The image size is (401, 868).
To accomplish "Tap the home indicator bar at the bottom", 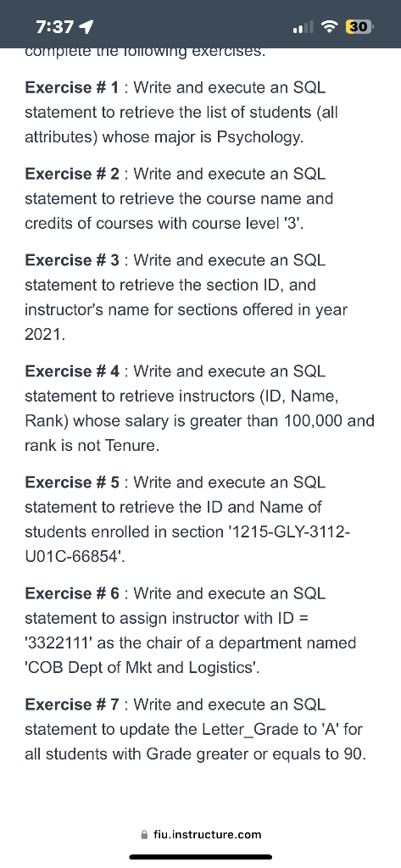I will [200, 857].
